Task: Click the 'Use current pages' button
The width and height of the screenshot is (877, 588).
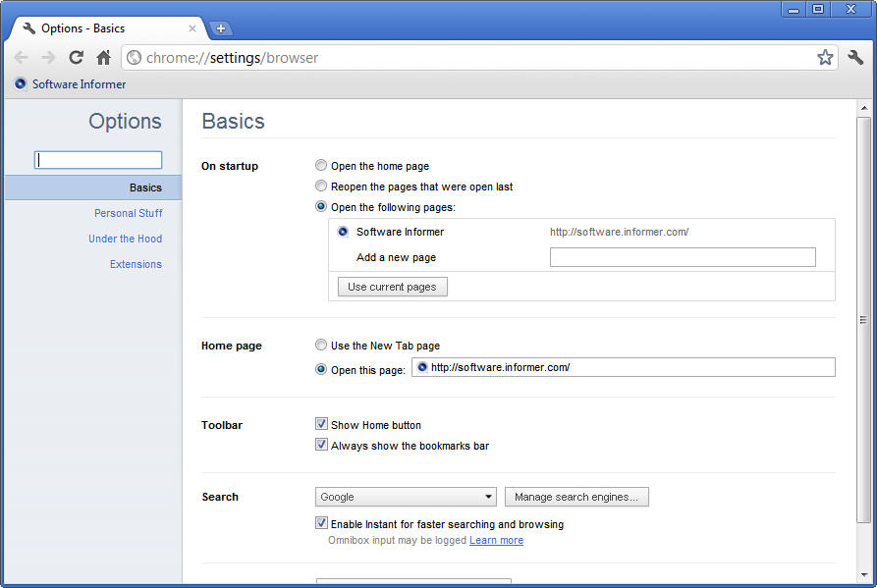Action: [x=392, y=287]
